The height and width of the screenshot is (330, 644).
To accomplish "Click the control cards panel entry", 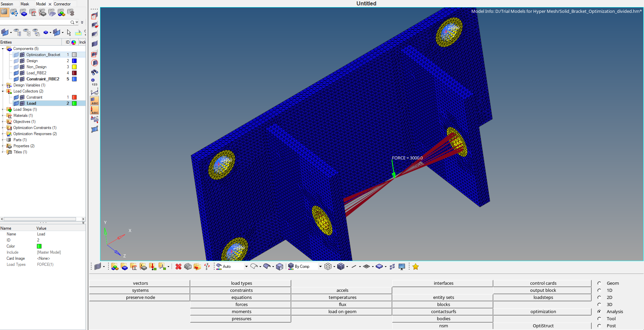I will coord(543,283).
